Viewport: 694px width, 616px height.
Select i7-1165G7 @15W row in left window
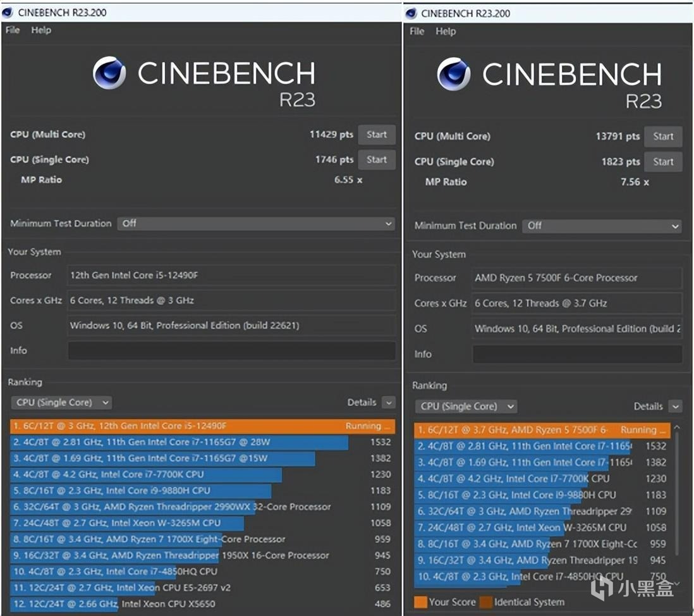coord(202,459)
